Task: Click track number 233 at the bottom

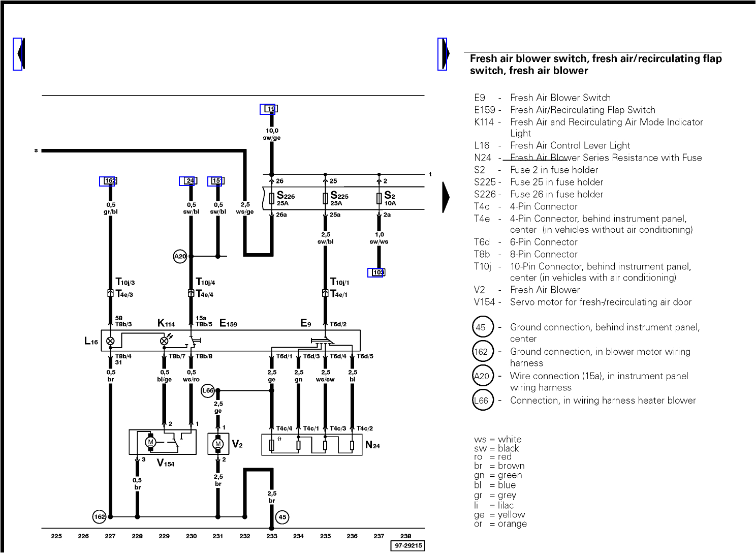Action: point(272,536)
